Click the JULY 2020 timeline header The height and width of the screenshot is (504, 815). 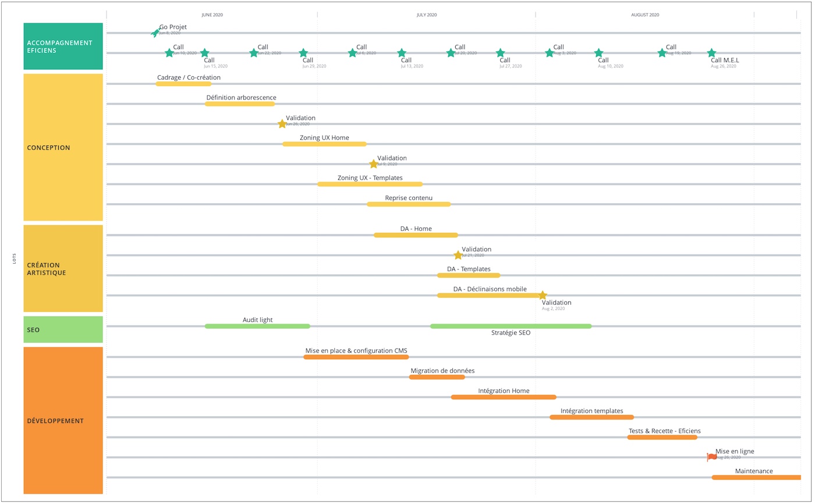[427, 15]
